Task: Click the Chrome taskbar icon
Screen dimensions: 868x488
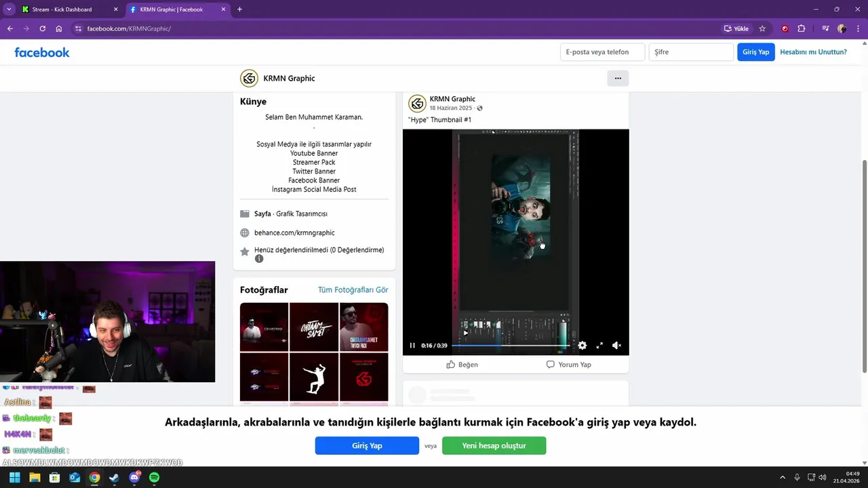Action: pyautogui.click(x=94, y=477)
